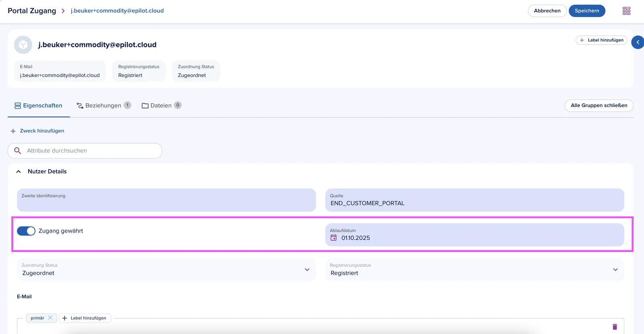Focus the Attribute durchsuchen search field
This screenshot has height=334, width=644.
click(x=85, y=151)
